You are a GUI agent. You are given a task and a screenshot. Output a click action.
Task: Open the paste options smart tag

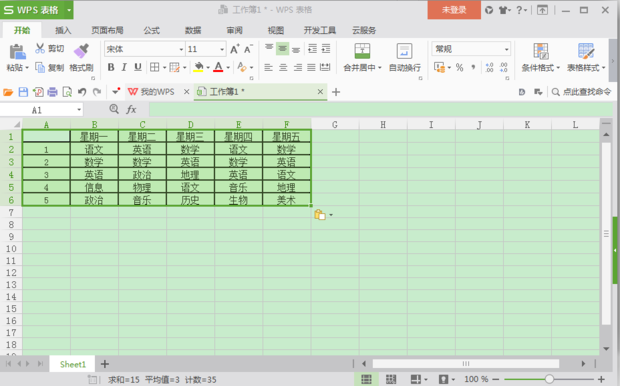point(323,215)
